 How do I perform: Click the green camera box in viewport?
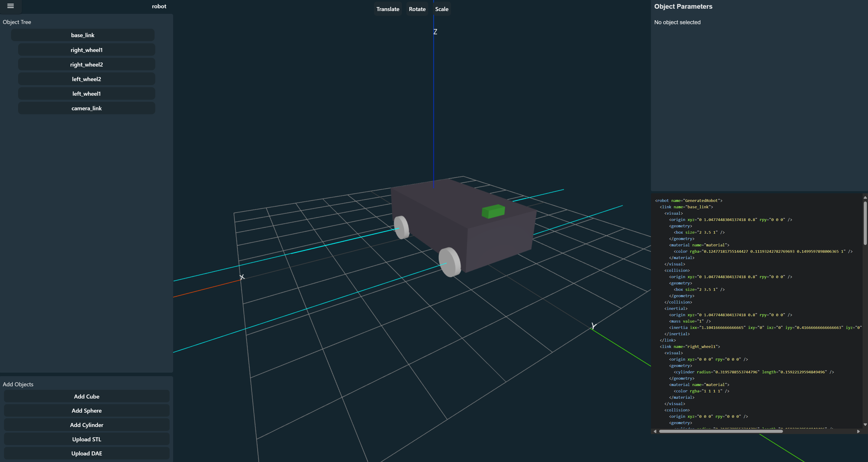tap(493, 211)
